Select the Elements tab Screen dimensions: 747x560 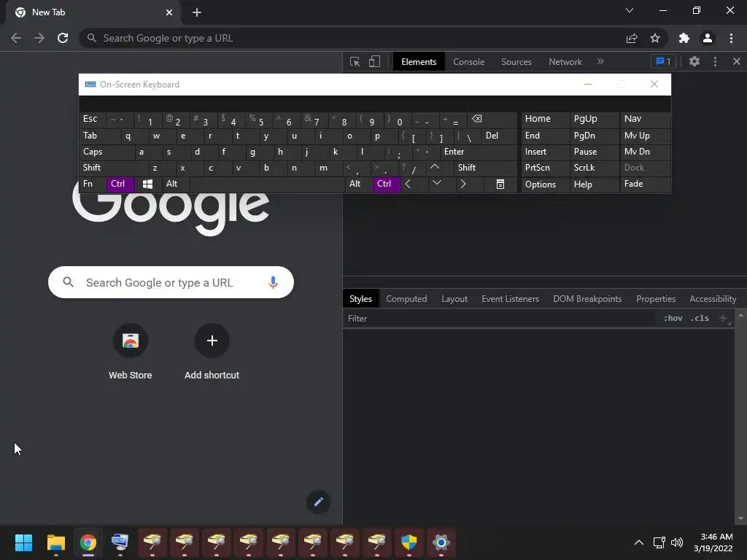click(419, 62)
